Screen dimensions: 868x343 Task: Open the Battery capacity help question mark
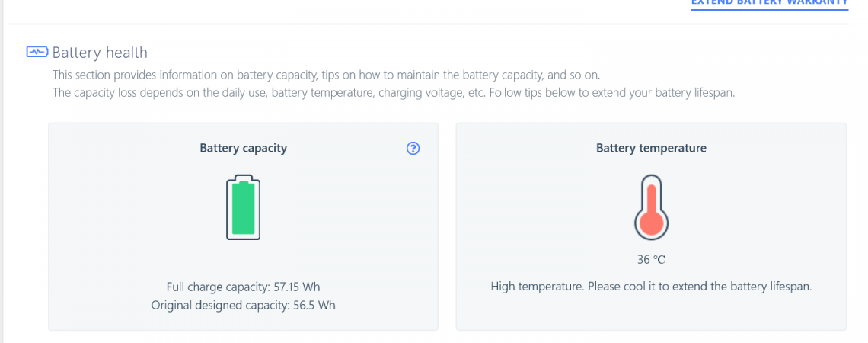click(x=413, y=149)
